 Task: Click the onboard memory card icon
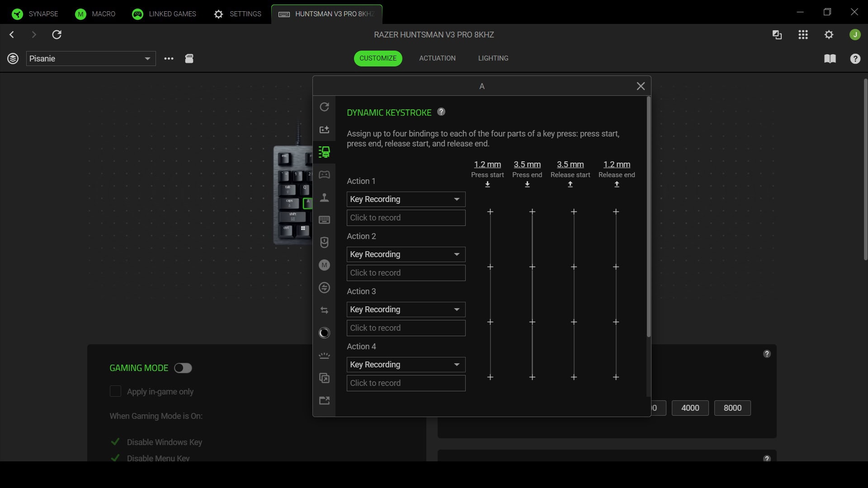coord(189,58)
